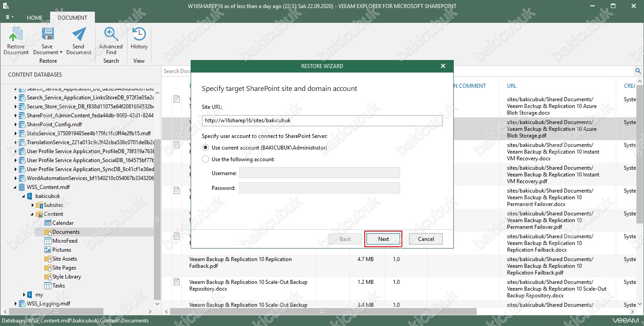Select the Calendar list icon
The width and height of the screenshot is (644, 326).
click(48, 223)
